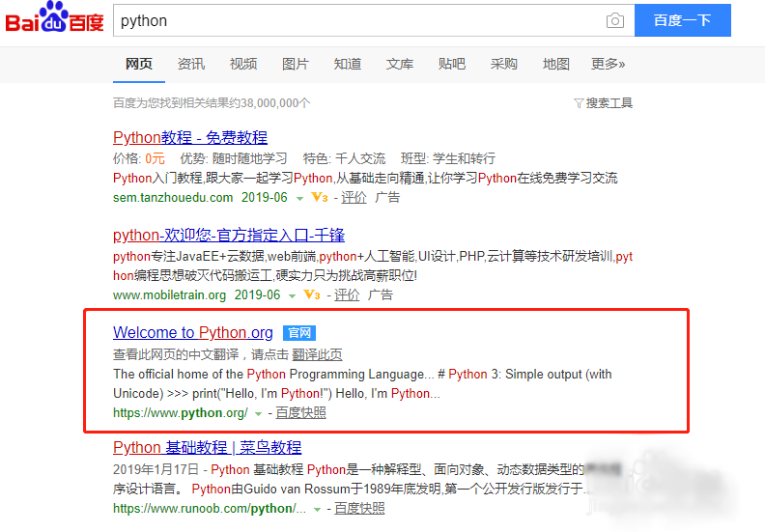The width and height of the screenshot is (765, 532).
Task: Expand dropdown arrow after runoob.com URL
Action: pyautogui.click(x=317, y=510)
